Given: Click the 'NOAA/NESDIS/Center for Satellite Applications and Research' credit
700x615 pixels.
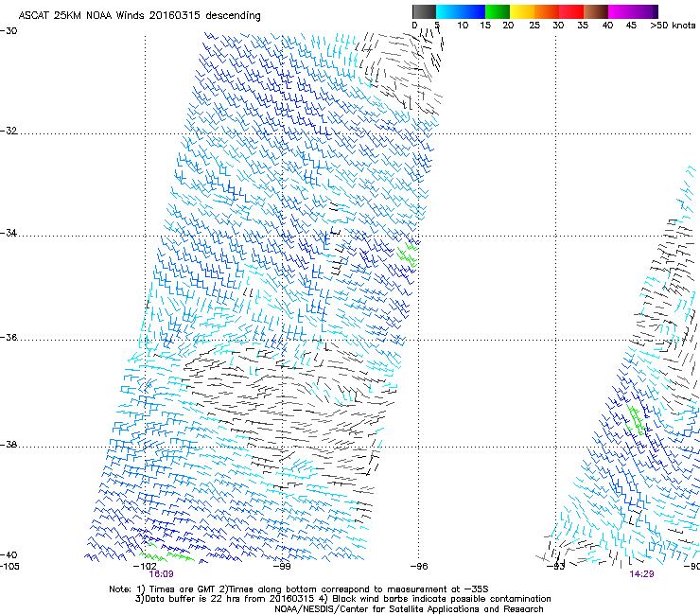Looking at the screenshot, I should pos(409,609).
